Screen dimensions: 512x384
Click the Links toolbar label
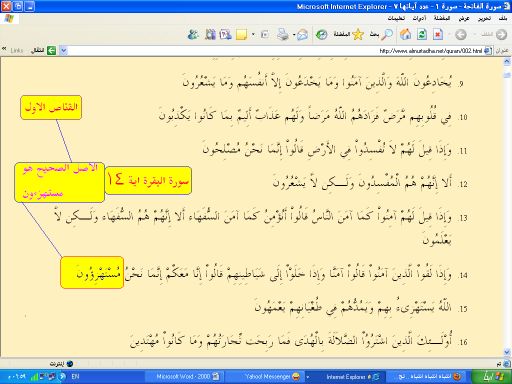pos(17,50)
